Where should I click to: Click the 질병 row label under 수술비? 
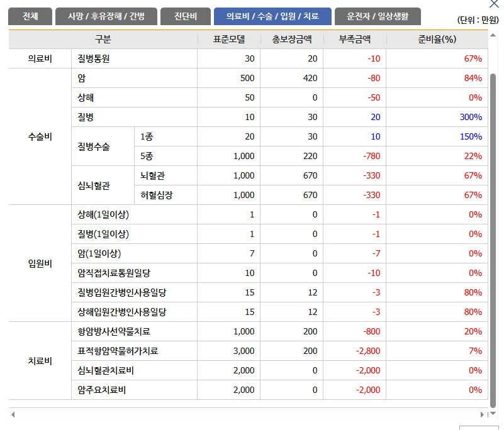point(86,117)
